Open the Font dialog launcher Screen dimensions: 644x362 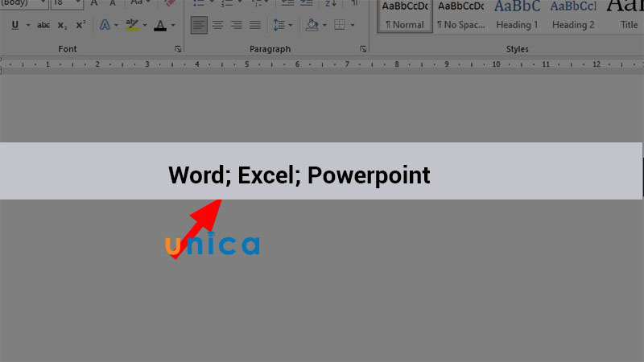178,49
